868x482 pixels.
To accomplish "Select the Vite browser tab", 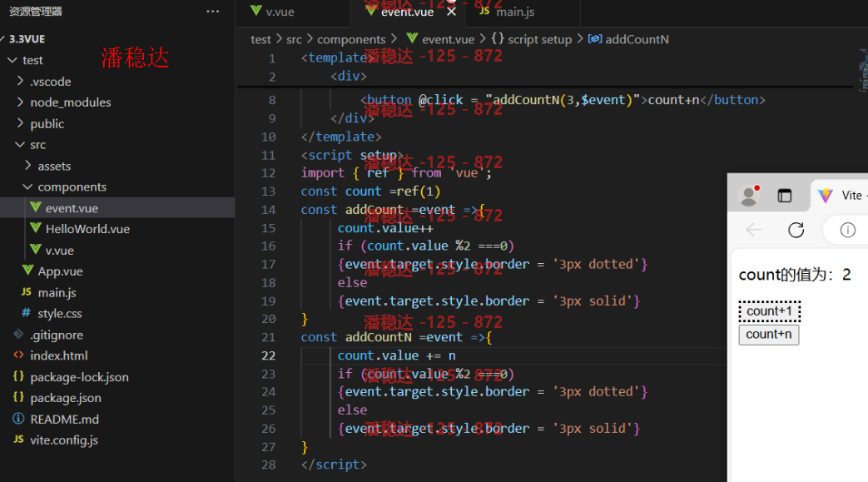I will click(841, 196).
